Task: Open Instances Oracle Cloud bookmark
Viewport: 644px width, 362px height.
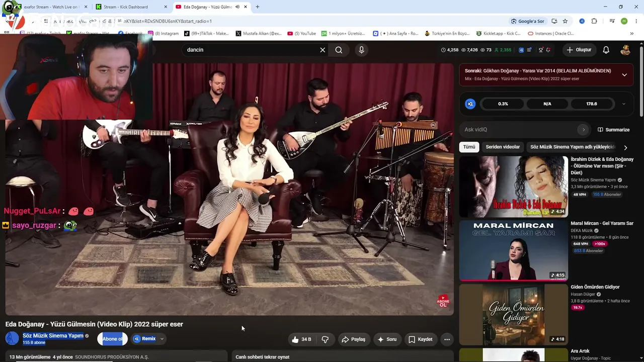Action: click(x=550, y=34)
